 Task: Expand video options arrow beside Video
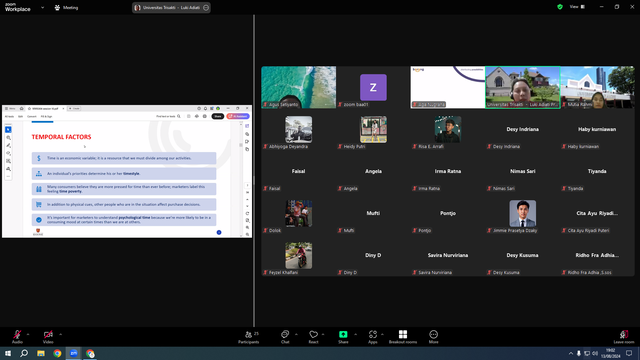60,334
